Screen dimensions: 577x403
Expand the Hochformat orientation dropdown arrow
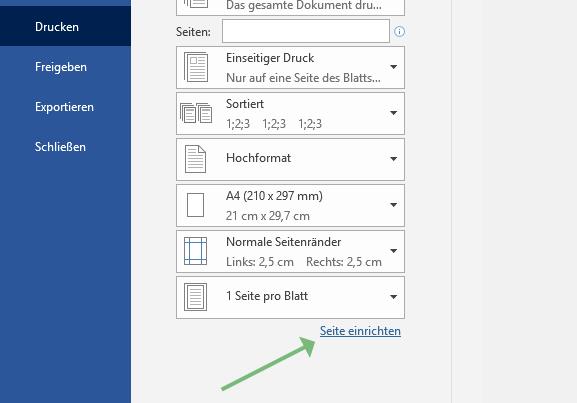[x=393, y=159]
